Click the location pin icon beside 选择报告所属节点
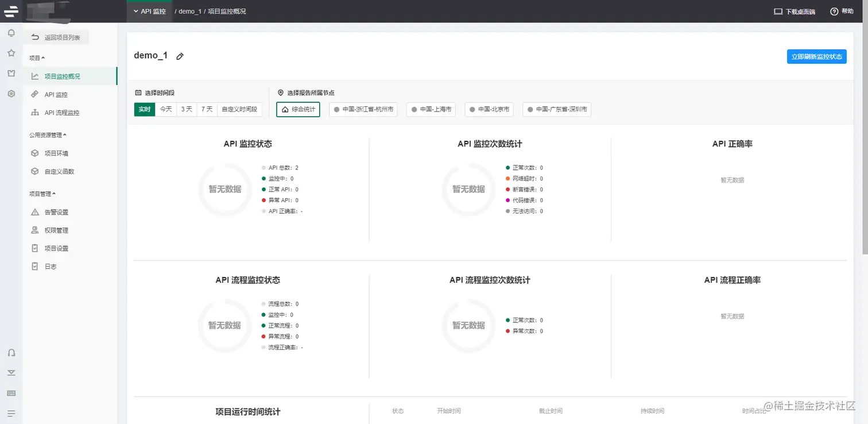The height and width of the screenshot is (424, 868). coord(281,92)
